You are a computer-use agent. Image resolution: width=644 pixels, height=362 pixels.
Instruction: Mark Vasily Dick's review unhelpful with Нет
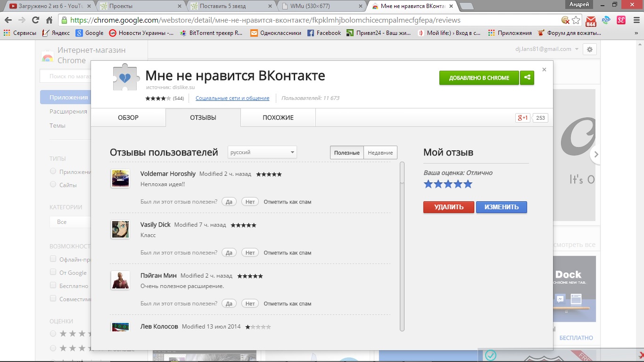pyautogui.click(x=250, y=253)
